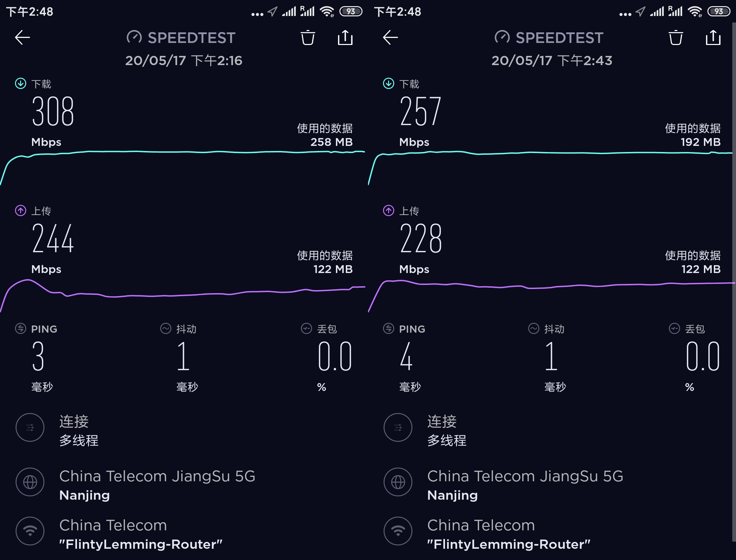Tap the globe server icon on right
Screen dimensions: 736x560
point(398,482)
